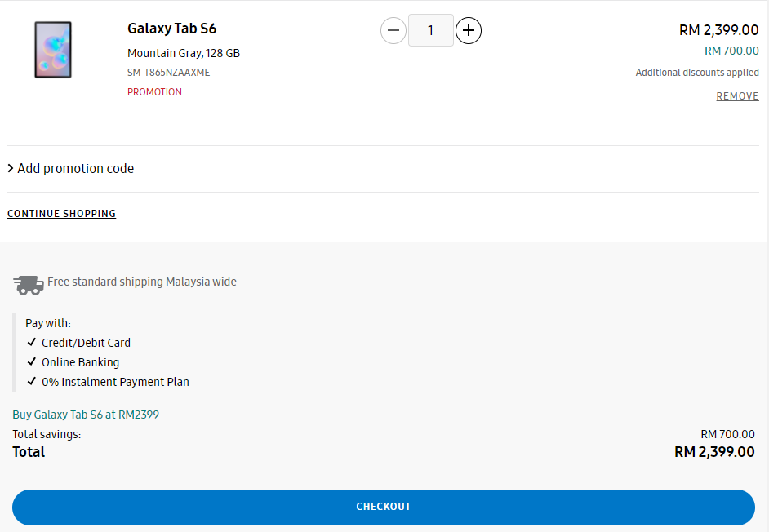Click the shipping truck icon
Viewport: 769px width, 532px height.
point(29,285)
